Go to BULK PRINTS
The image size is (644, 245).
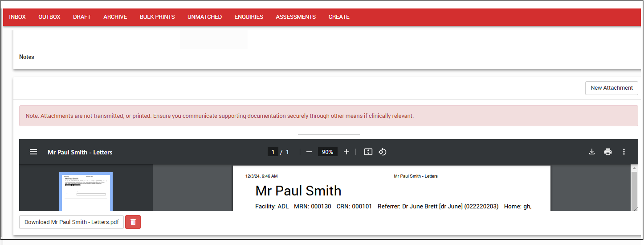(157, 17)
